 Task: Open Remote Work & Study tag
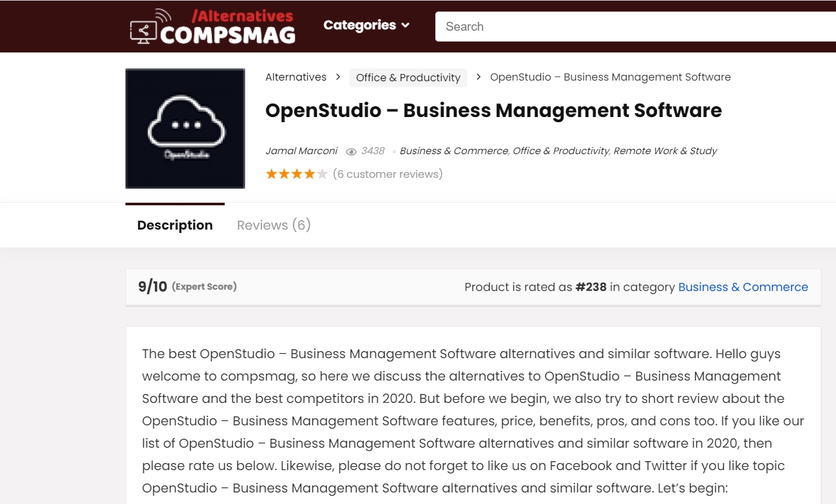point(665,151)
